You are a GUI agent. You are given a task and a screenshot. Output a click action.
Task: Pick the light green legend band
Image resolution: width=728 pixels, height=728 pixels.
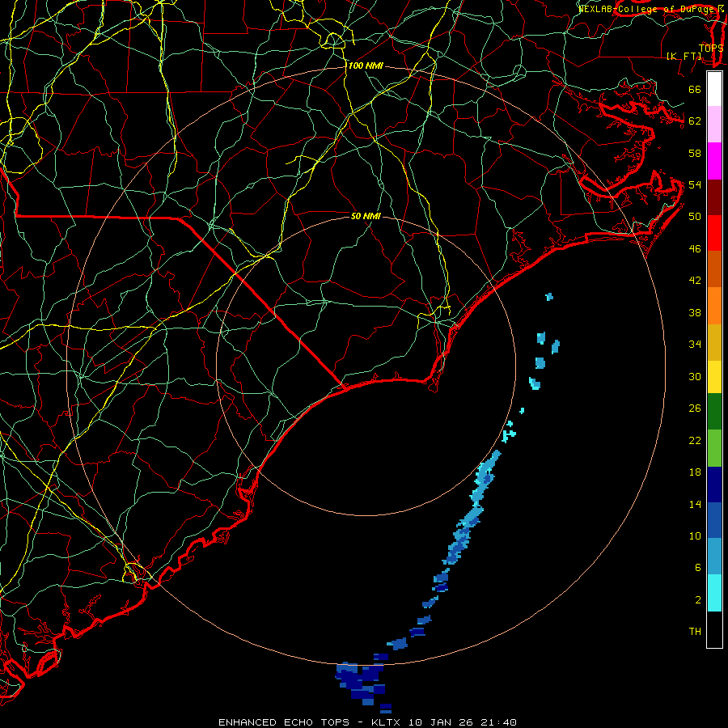point(714,448)
